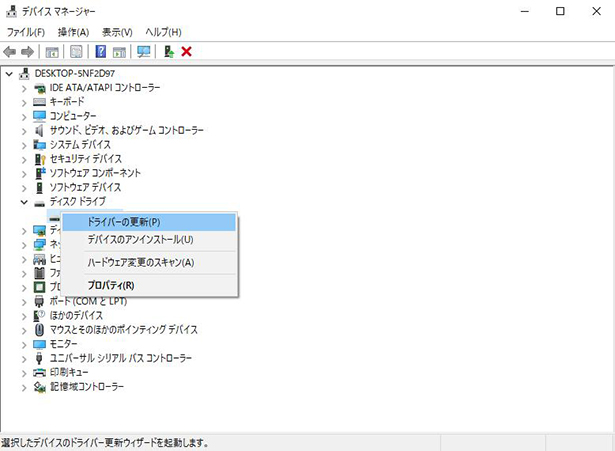Expand the IDE ATA/ATAPI コントローラー node
Viewport: 615px width, 451px height.
pyautogui.click(x=24, y=89)
